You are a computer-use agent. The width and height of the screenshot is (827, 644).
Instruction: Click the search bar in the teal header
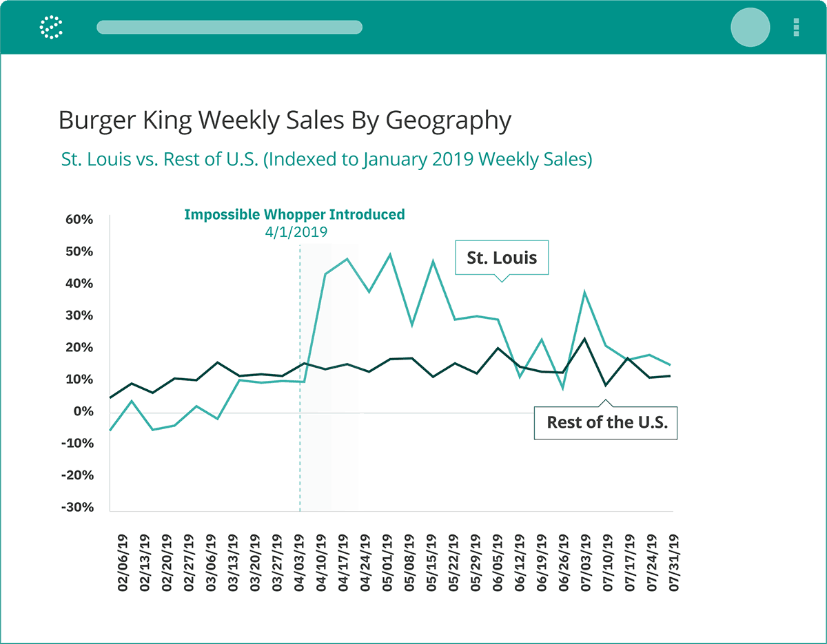[229, 28]
